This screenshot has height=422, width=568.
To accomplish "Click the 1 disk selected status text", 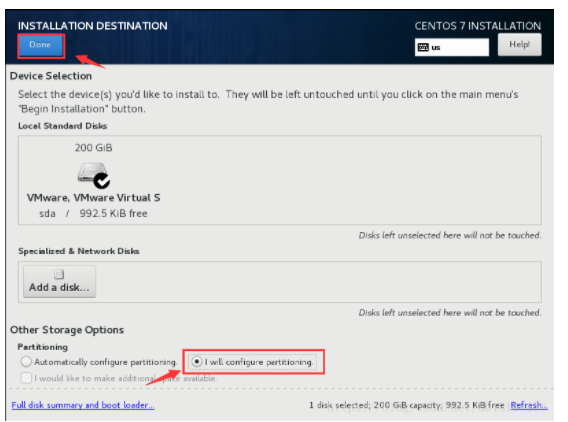I will click(x=406, y=405).
